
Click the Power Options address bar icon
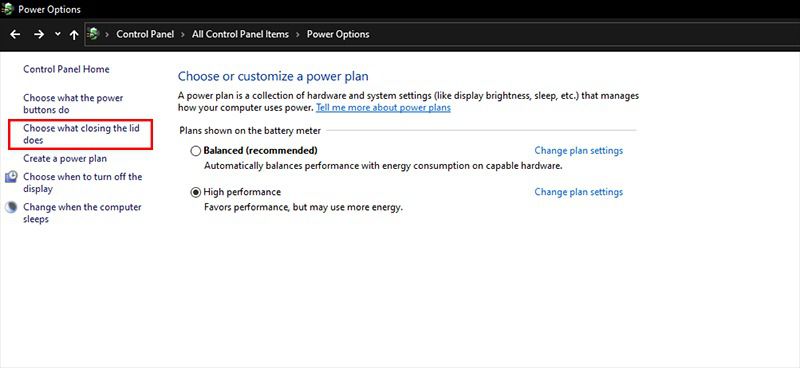93,34
